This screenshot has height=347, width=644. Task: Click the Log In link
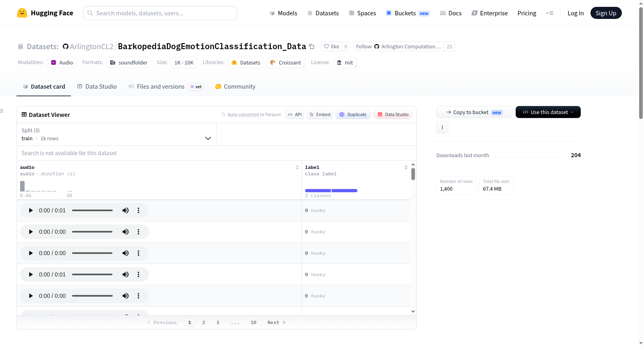pos(576,13)
